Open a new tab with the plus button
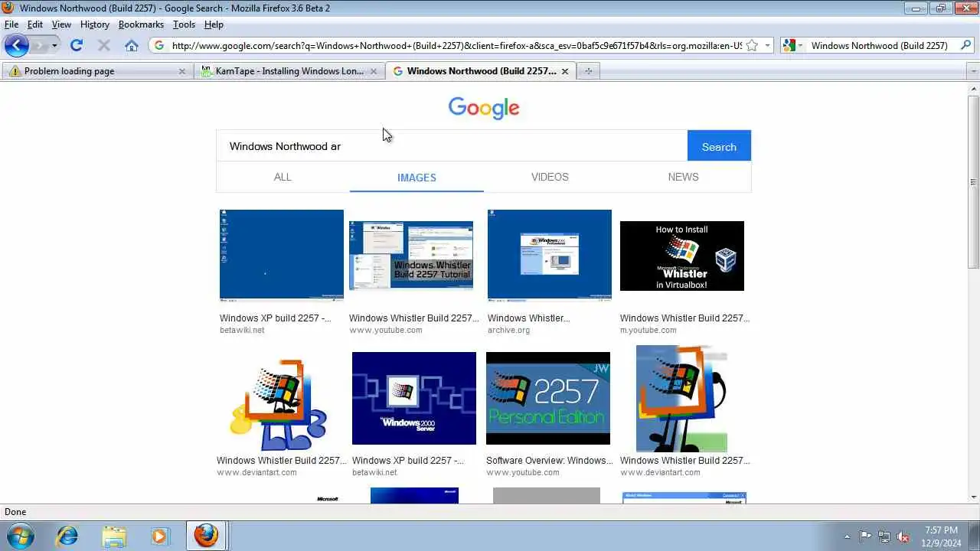The width and height of the screenshot is (980, 551). pyautogui.click(x=588, y=71)
